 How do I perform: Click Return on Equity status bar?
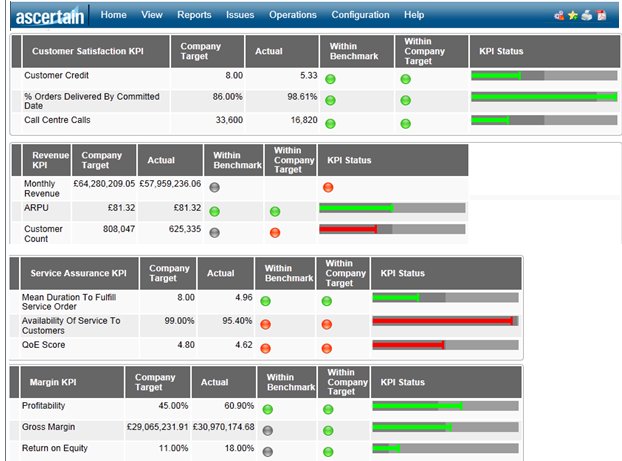(445, 448)
